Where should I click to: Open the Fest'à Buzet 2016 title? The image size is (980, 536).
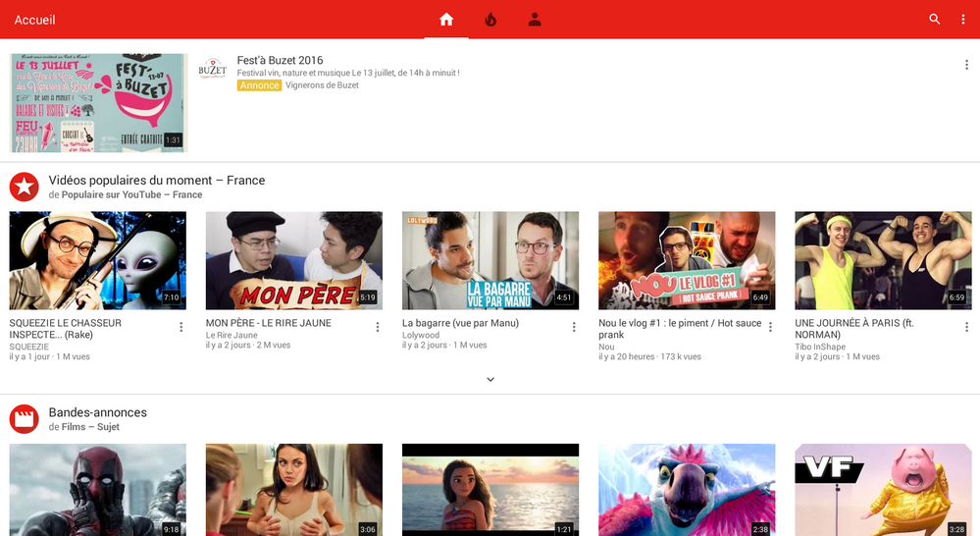click(x=280, y=60)
